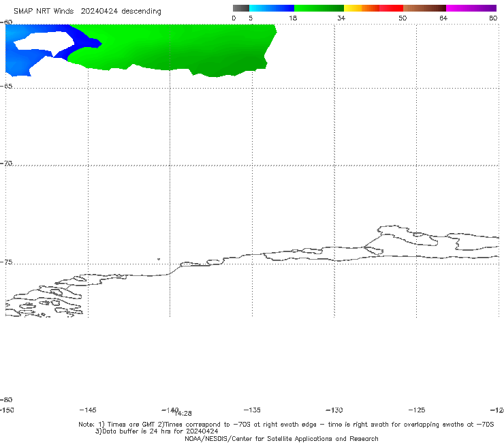Click the color bar label '34'
504x443 pixels.
point(341,18)
